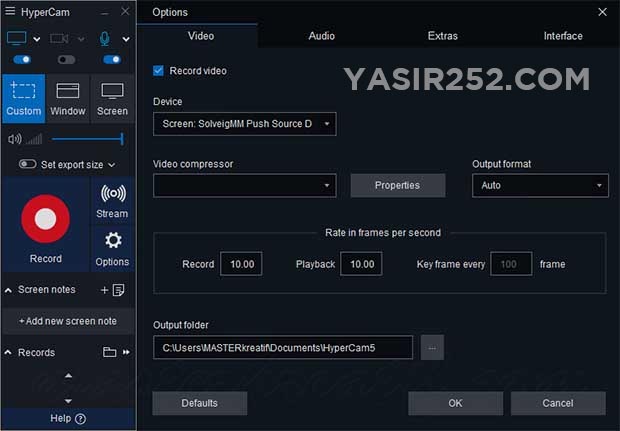620x431 pixels.
Task: Click the Playback frame rate field
Action: tap(361, 264)
